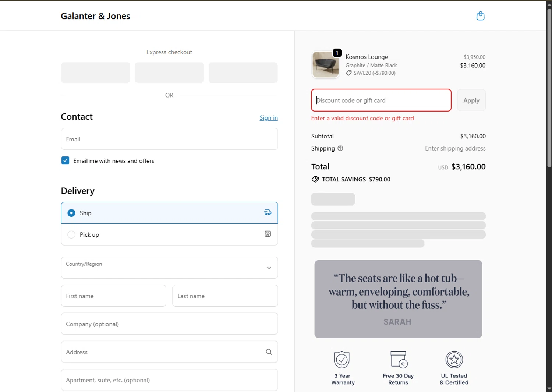Click the shipping info question mark icon
Viewport: 552px width, 392px height.
pos(340,148)
